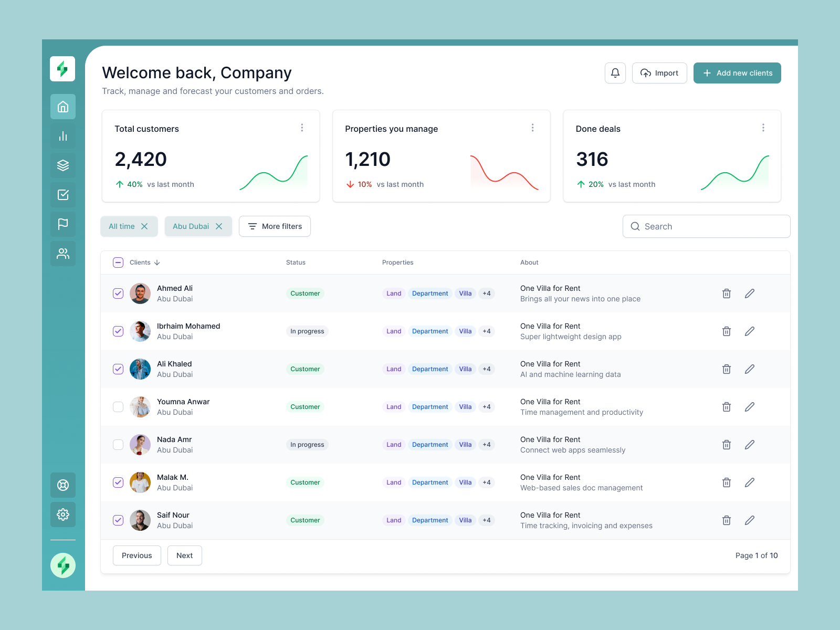Open Settings gear in sidebar
This screenshot has height=630, width=840.
pos(62,514)
